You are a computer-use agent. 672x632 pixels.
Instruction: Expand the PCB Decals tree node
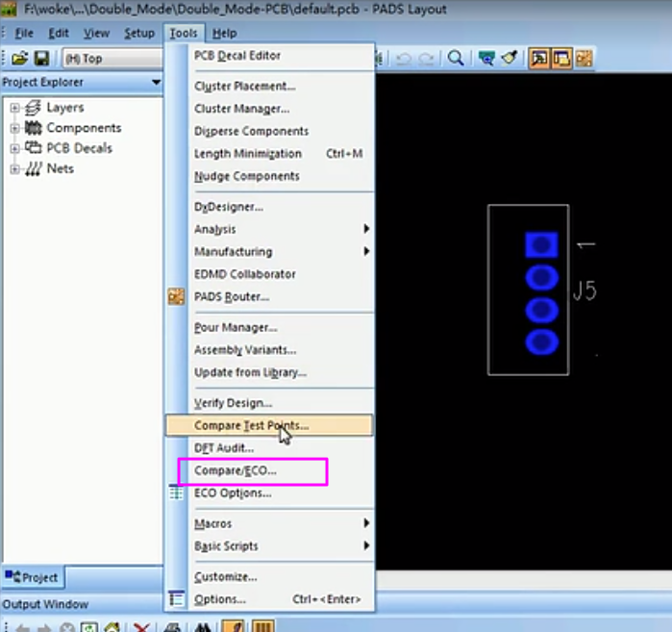click(x=15, y=148)
